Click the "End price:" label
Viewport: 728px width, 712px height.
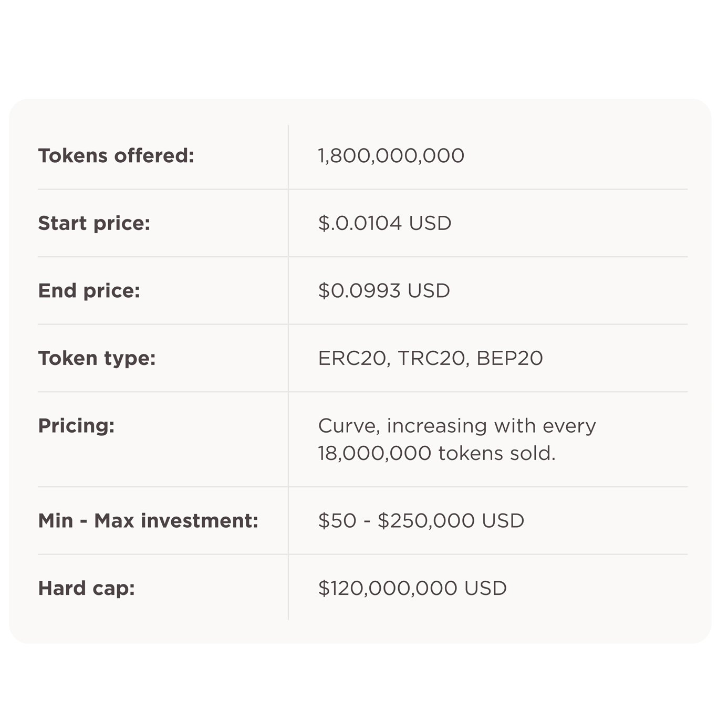tap(89, 291)
